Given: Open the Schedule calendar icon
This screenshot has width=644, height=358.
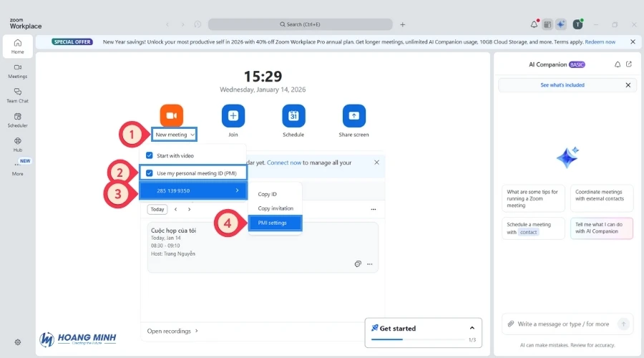Looking at the screenshot, I should click(x=293, y=115).
